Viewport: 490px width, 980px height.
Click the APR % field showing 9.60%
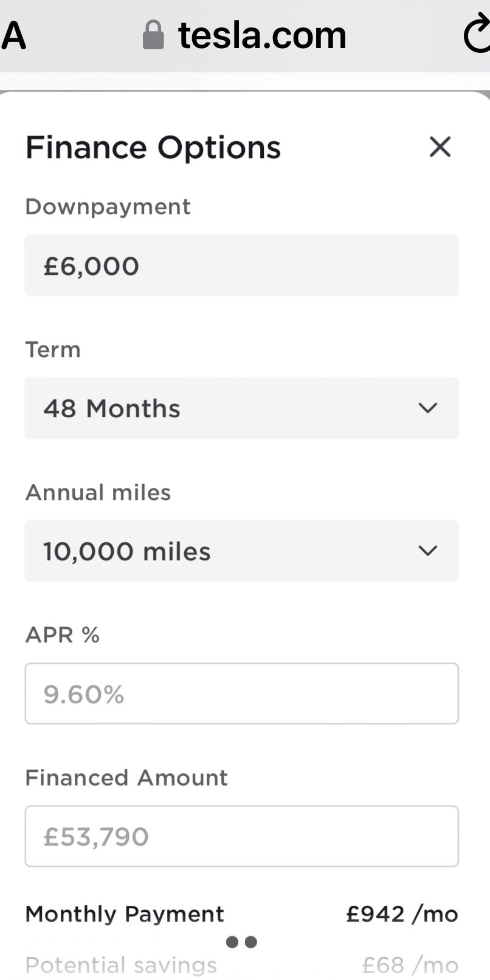click(241, 693)
